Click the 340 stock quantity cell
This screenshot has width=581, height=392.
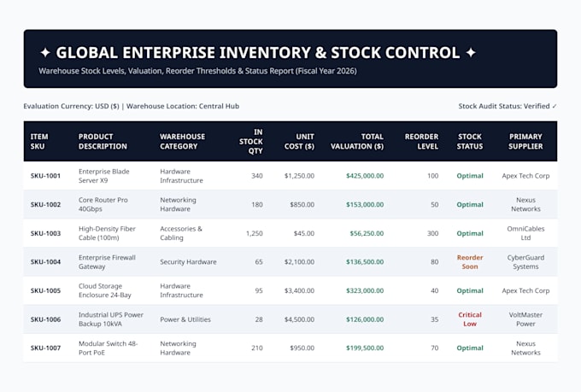(x=257, y=176)
